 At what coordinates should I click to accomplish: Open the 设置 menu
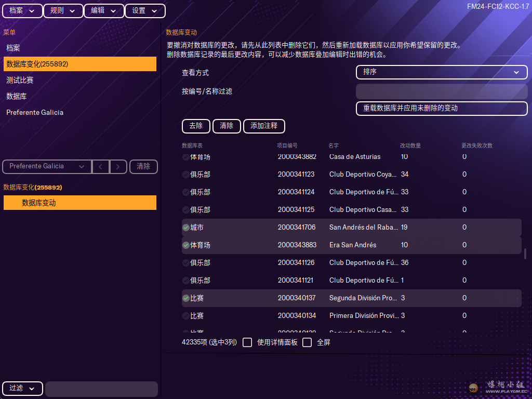[145, 11]
